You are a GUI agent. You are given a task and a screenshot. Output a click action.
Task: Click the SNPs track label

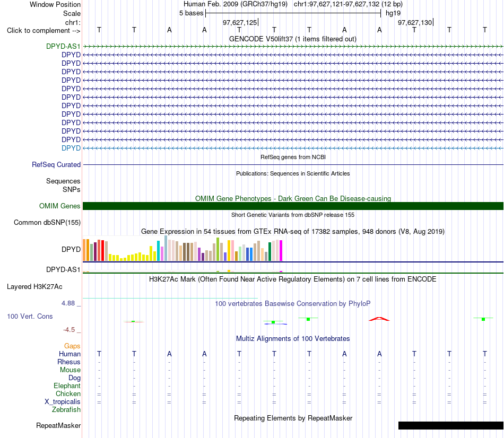(72, 190)
